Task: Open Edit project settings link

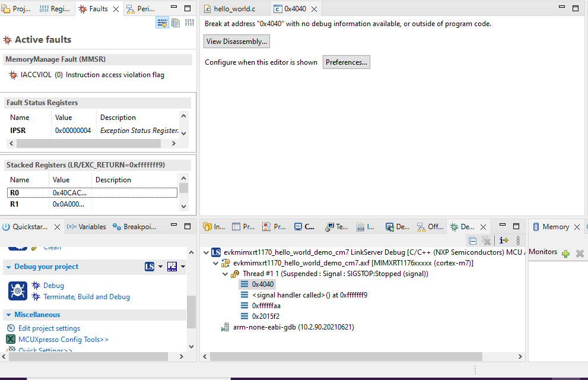Action: [49, 328]
